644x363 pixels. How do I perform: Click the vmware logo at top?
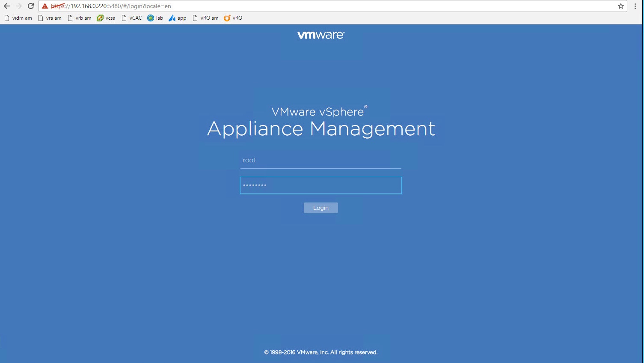pyautogui.click(x=321, y=35)
